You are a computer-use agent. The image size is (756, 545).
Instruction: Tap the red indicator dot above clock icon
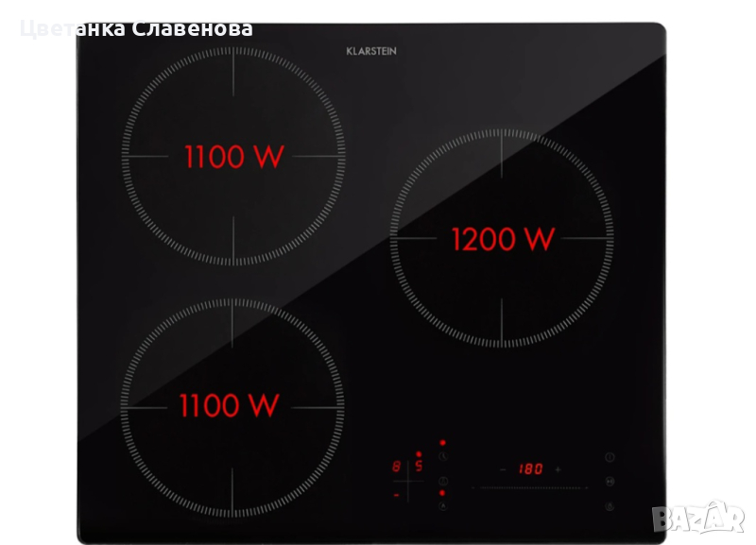pyautogui.click(x=442, y=442)
